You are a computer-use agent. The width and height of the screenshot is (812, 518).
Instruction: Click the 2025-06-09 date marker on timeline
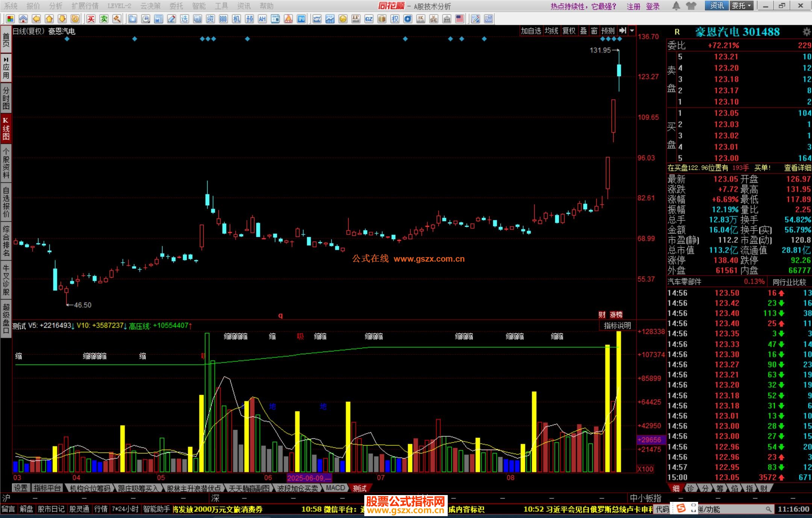coord(309,478)
